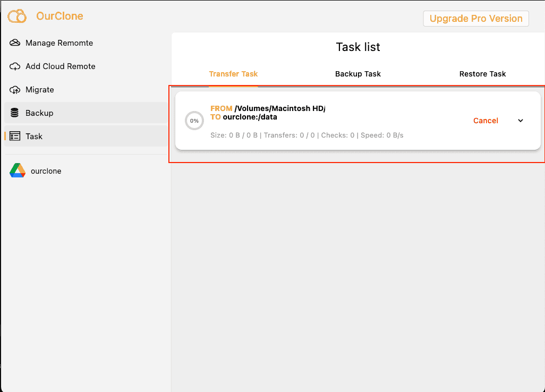Viewport: 545px width, 392px height.
Task: Expand the transfer task details chevron
Action: pos(521,121)
